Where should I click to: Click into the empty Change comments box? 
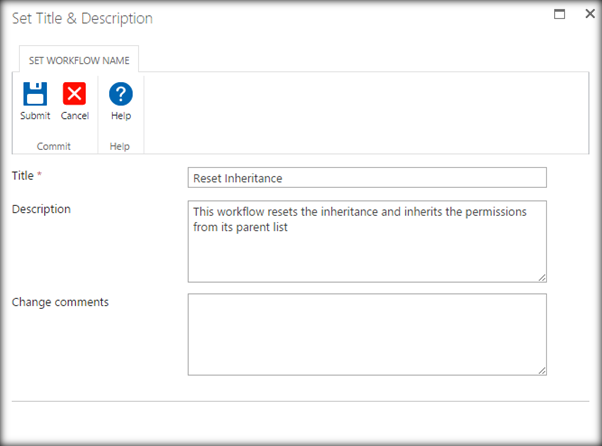click(x=367, y=334)
